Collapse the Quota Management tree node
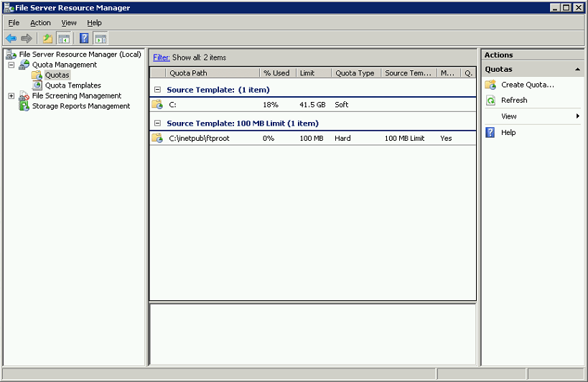Viewport: 588px width, 382px height. click(x=11, y=65)
